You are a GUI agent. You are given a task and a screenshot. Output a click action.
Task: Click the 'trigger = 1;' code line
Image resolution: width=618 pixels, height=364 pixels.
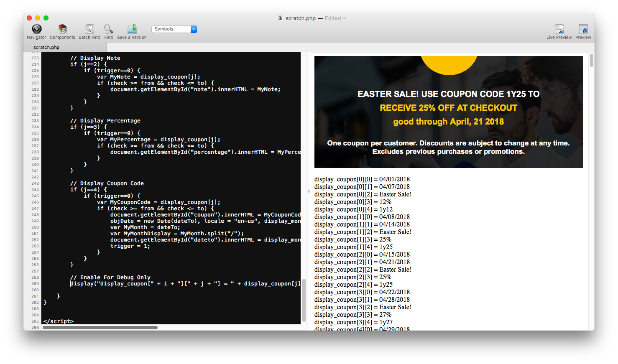[130, 246]
